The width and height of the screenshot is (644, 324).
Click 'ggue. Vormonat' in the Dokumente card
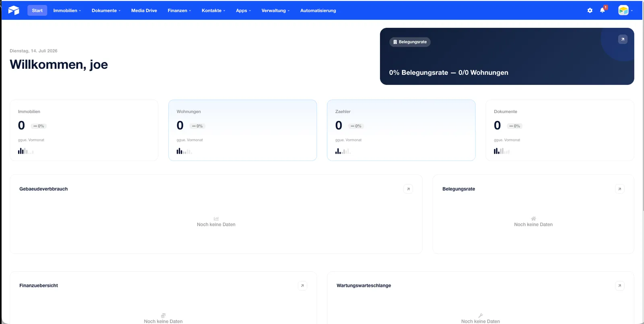pos(507,140)
